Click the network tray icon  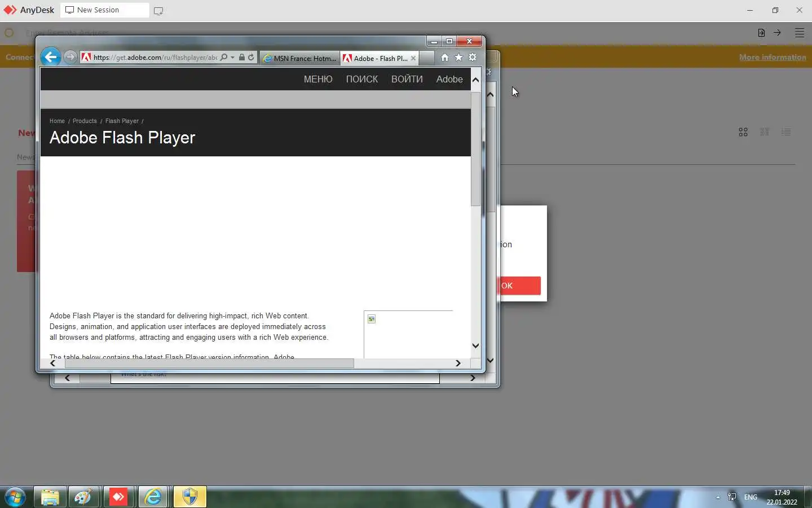click(732, 497)
